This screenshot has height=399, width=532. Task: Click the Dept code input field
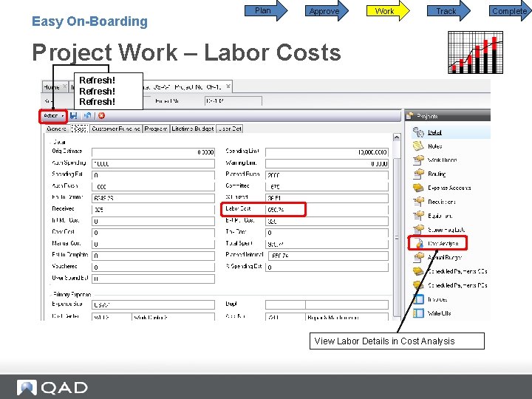[285, 304]
